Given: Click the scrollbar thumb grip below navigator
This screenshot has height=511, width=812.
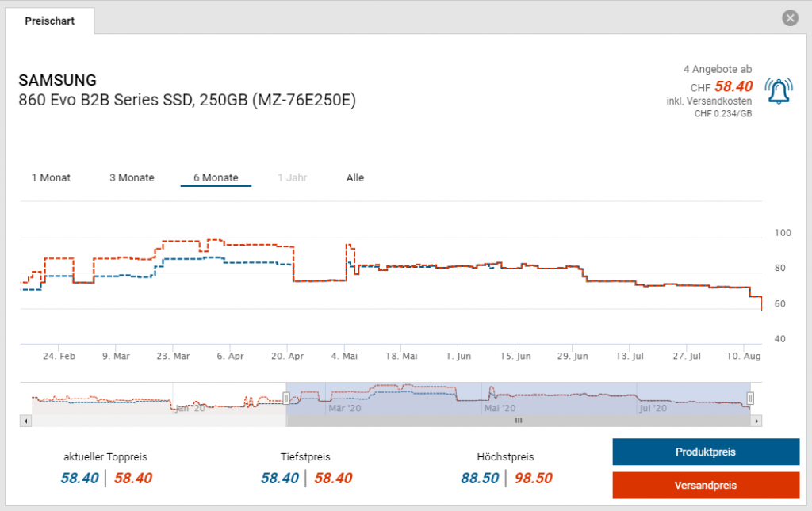Looking at the screenshot, I should (519, 421).
